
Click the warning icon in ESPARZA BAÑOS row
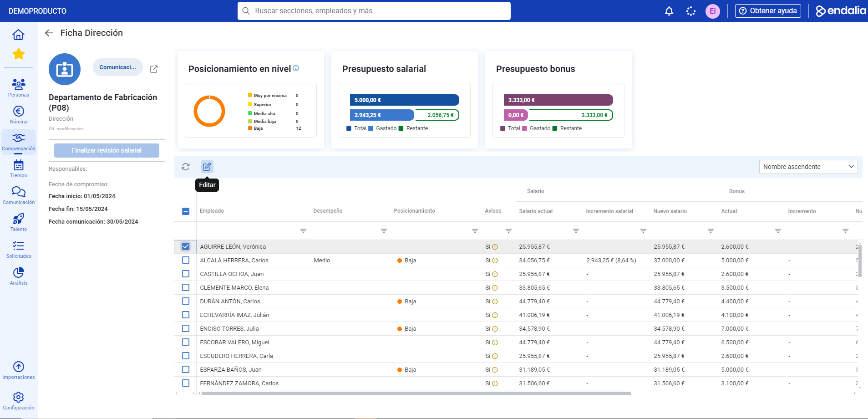tap(495, 370)
